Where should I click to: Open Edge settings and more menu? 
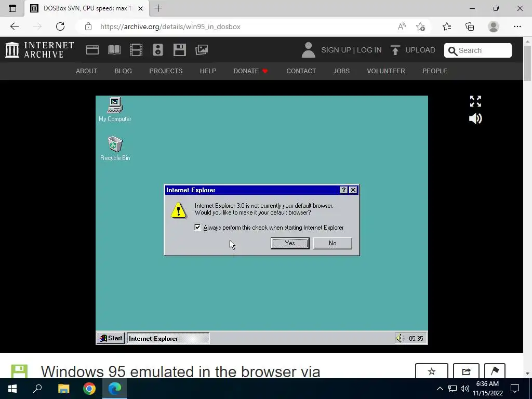tap(517, 26)
